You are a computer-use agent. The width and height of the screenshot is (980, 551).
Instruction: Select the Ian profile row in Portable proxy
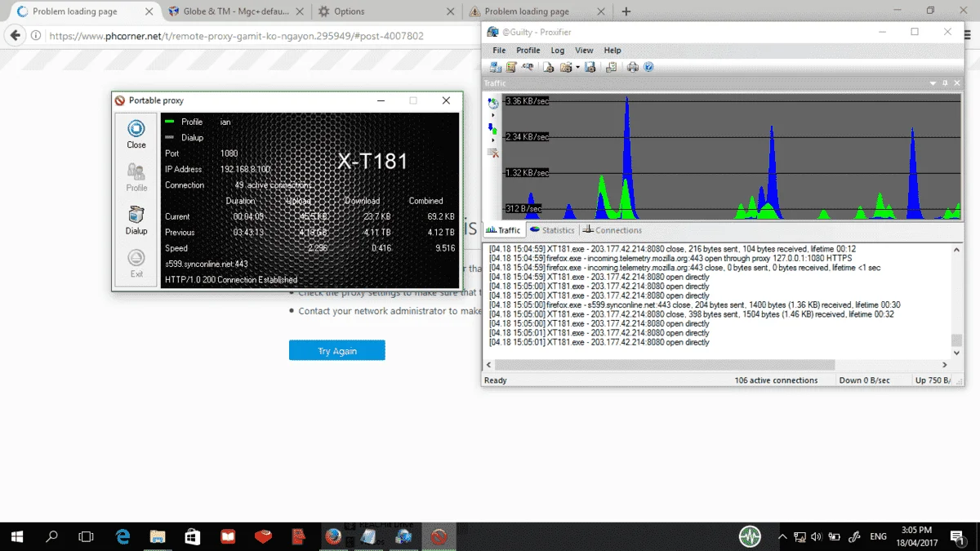point(198,122)
